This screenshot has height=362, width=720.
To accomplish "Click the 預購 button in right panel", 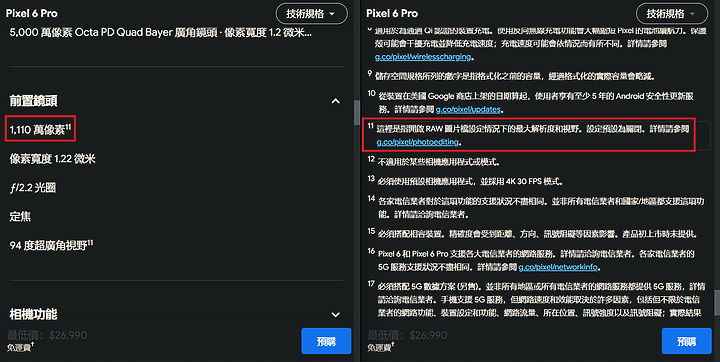I will coord(686,341).
